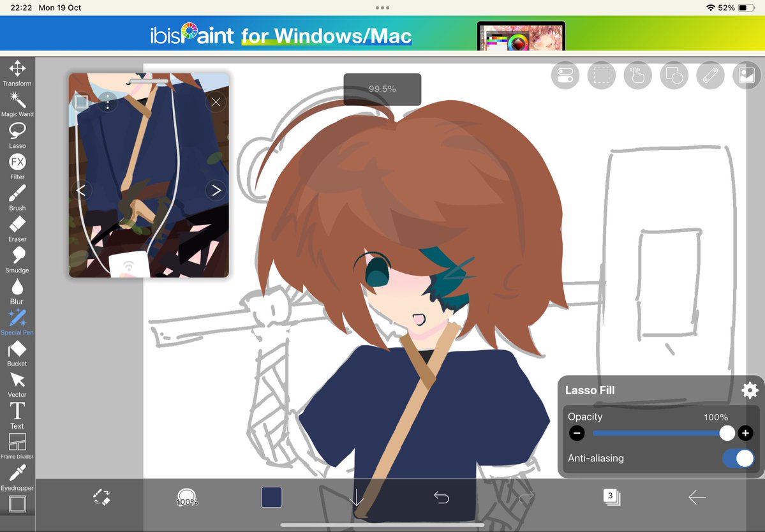This screenshot has width=765, height=532.
Task: Tap the canvas frame tool at toolbar bottom
Action: [17, 504]
